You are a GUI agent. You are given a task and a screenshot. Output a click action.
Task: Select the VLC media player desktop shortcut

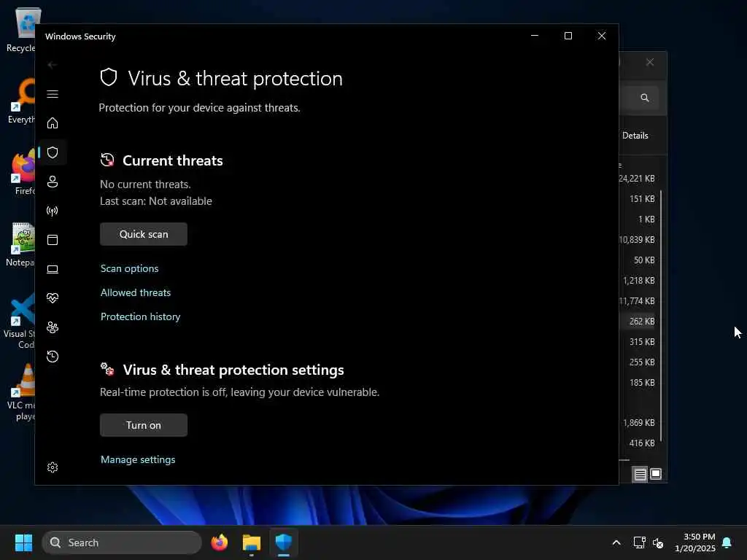click(20, 392)
